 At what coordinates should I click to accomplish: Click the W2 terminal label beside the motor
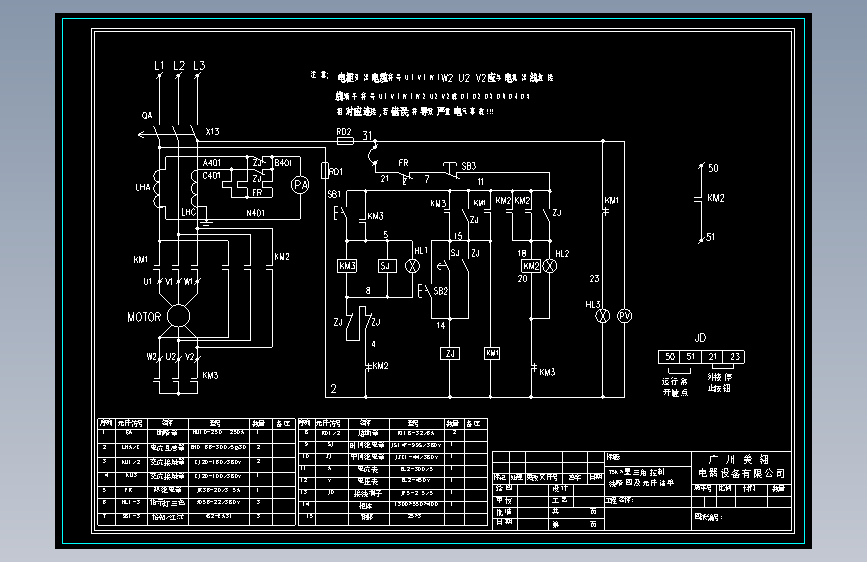click(x=152, y=357)
